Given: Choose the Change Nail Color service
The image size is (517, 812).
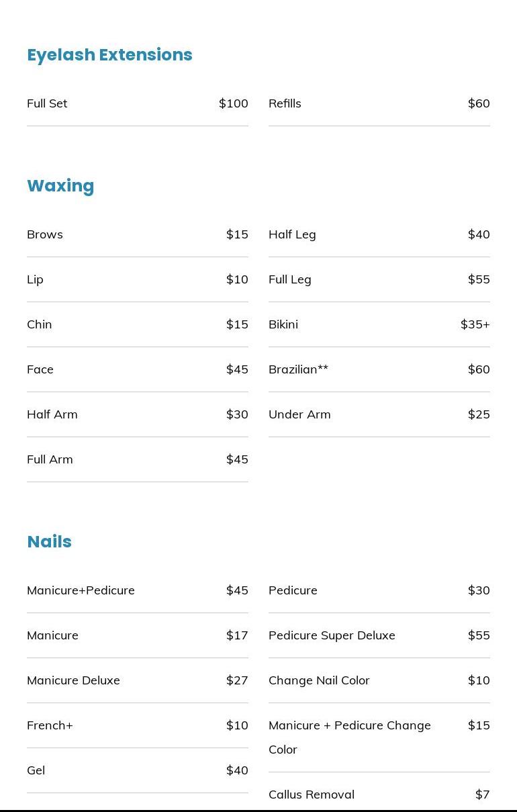Looking at the screenshot, I should [x=379, y=680].
